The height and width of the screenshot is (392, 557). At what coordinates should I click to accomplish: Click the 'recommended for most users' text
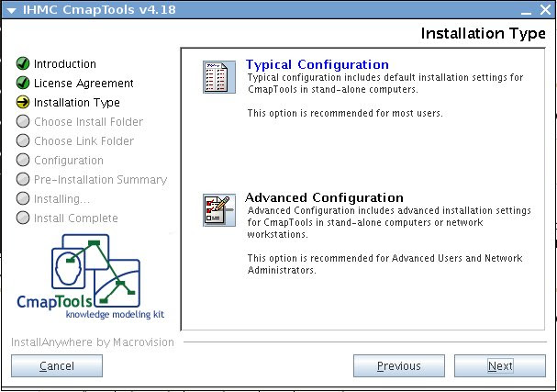pyautogui.click(x=345, y=113)
